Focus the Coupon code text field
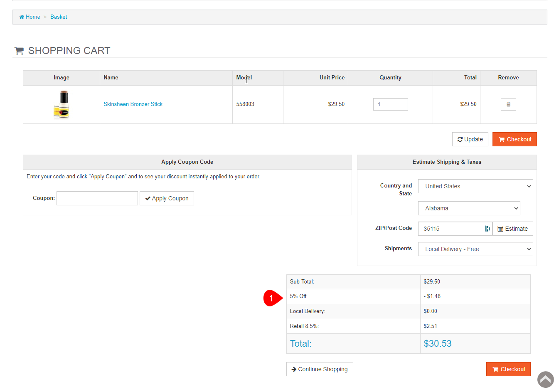 pos(97,198)
